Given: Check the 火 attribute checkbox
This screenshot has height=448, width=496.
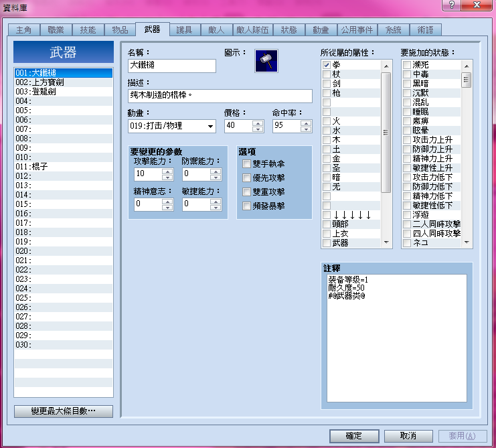Looking at the screenshot, I should 327,121.
